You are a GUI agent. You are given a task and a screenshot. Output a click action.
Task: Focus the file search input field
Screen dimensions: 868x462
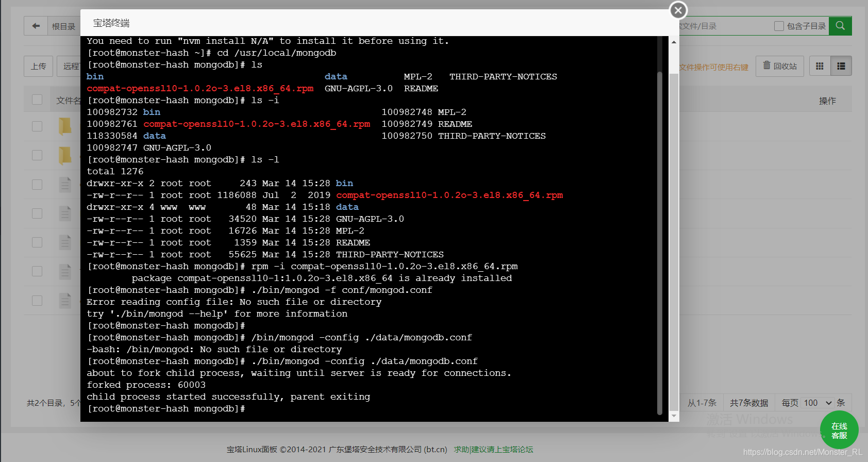pyautogui.click(x=722, y=26)
